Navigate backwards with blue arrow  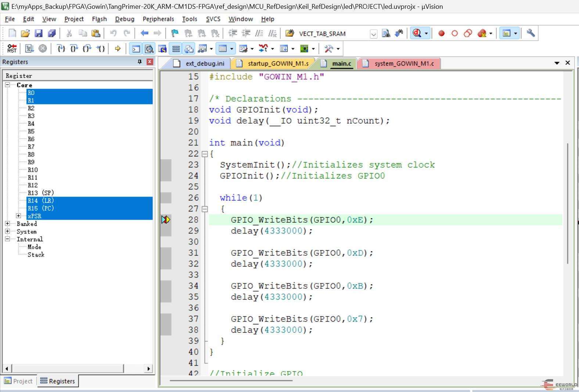point(144,33)
